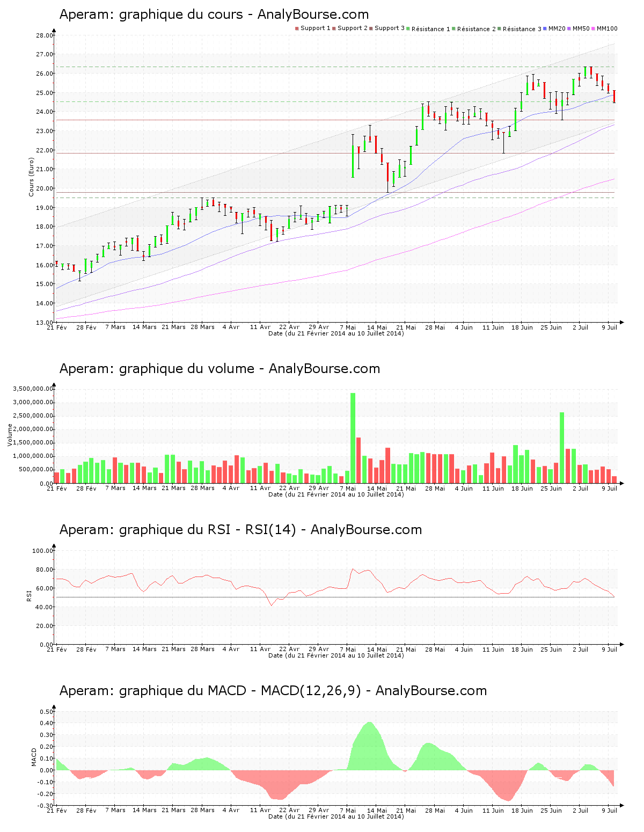Click the 2,500,000.00 volume axis value
The image size is (644, 832).
tap(34, 415)
